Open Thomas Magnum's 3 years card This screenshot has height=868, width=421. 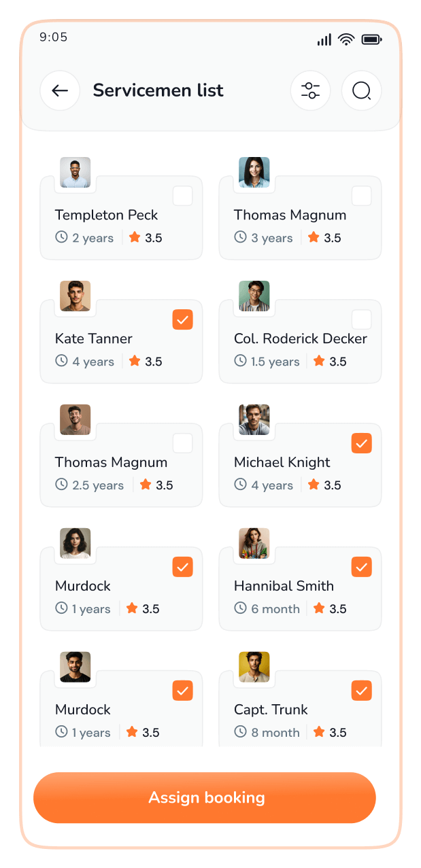coord(299,224)
